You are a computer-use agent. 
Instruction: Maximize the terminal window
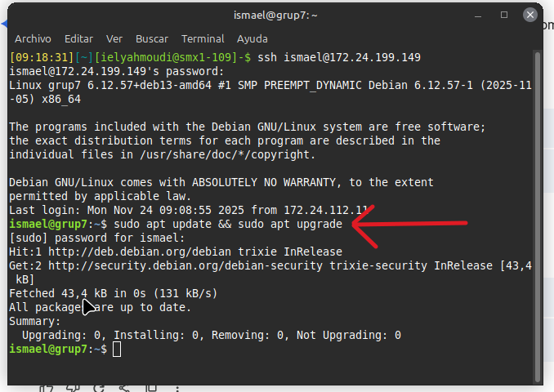coord(504,15)
